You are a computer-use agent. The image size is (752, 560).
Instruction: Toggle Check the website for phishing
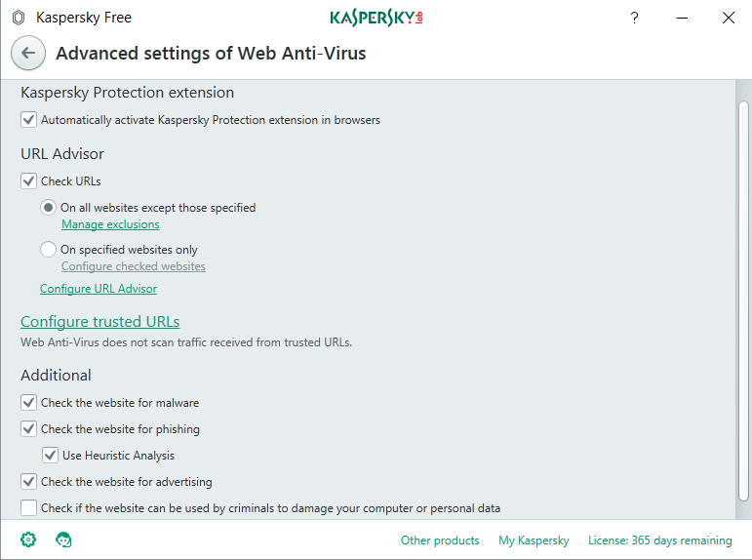pos(29,428)
